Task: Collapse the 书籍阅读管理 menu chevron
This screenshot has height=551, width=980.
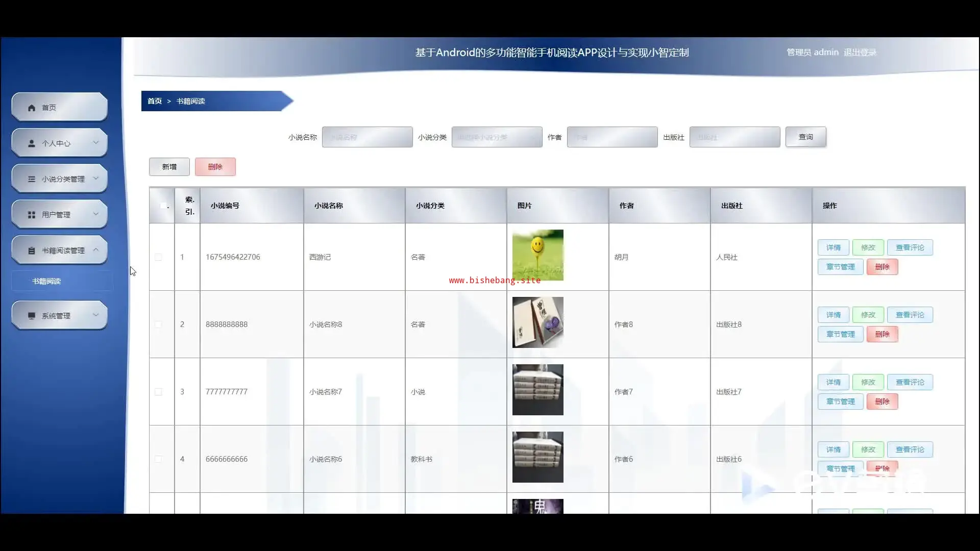Action: point(95,250)
